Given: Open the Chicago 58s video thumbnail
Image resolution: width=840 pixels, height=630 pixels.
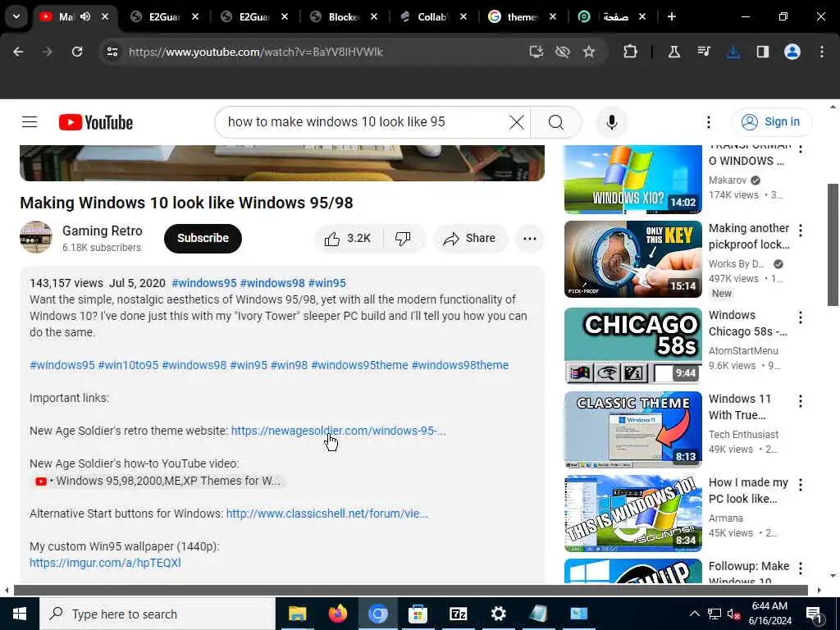Looking at the screenshot, I should click(632, 345).
